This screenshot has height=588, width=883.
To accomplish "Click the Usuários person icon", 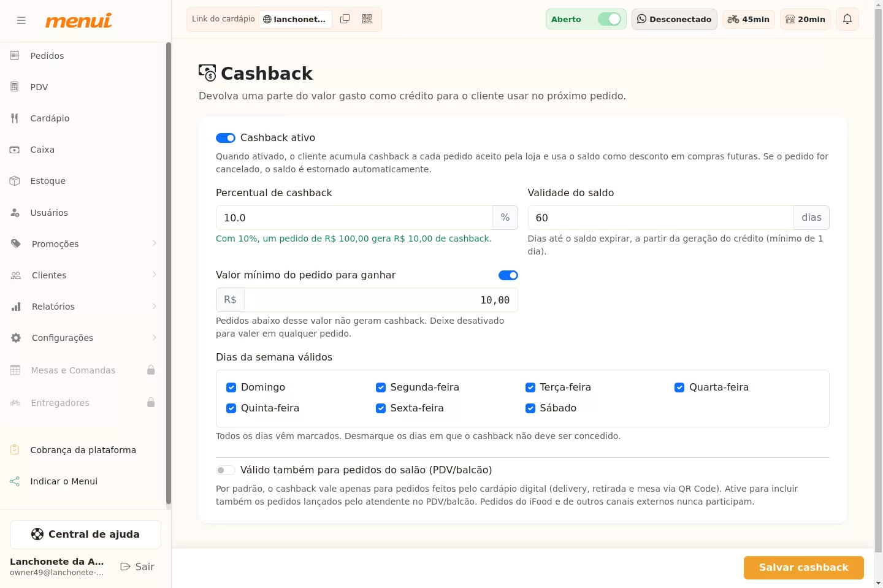I will [x=15, y=213].
